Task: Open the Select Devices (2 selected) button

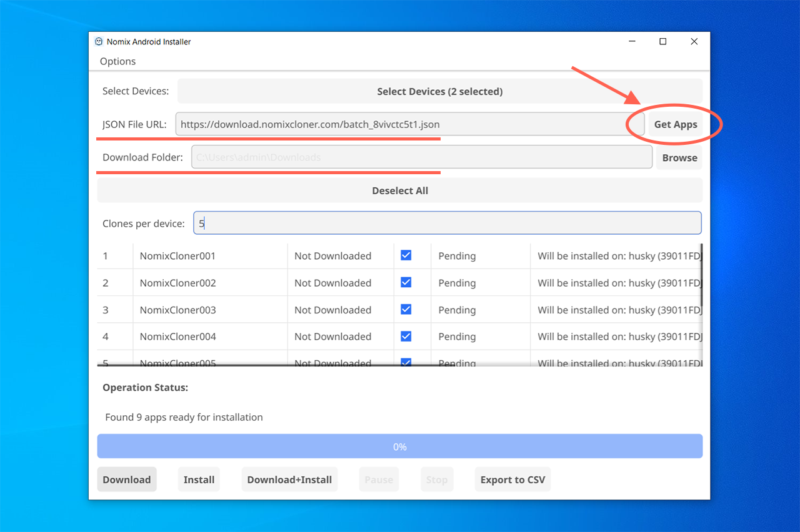Action: 440,91
